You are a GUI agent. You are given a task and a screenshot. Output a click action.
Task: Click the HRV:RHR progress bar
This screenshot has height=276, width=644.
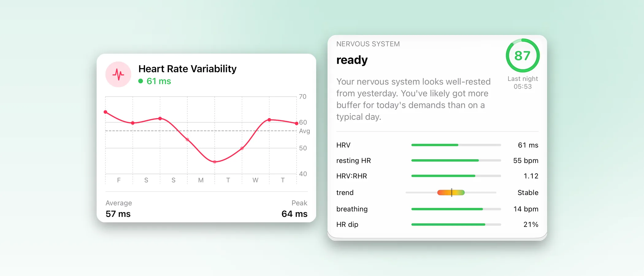click(x=456, y=176)
